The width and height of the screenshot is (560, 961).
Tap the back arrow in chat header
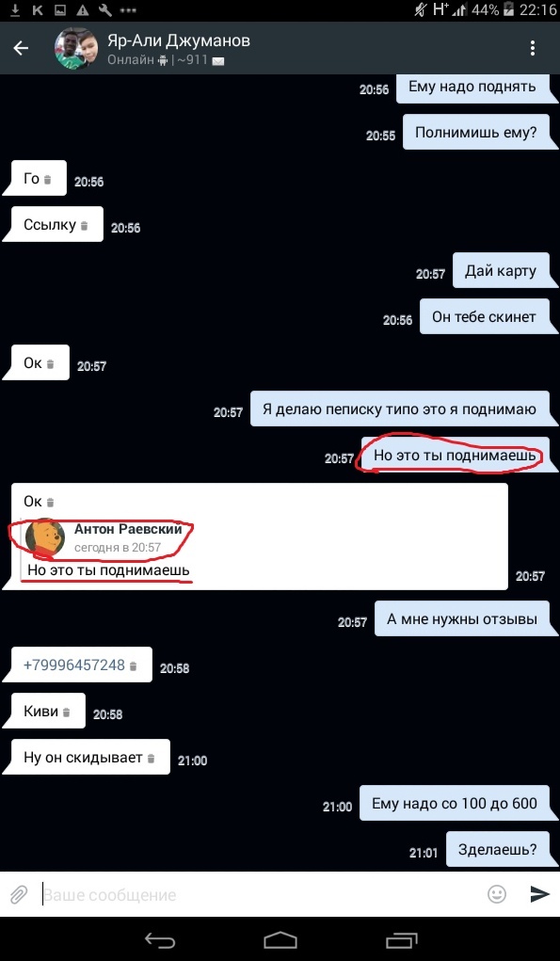tap(22, 48)
